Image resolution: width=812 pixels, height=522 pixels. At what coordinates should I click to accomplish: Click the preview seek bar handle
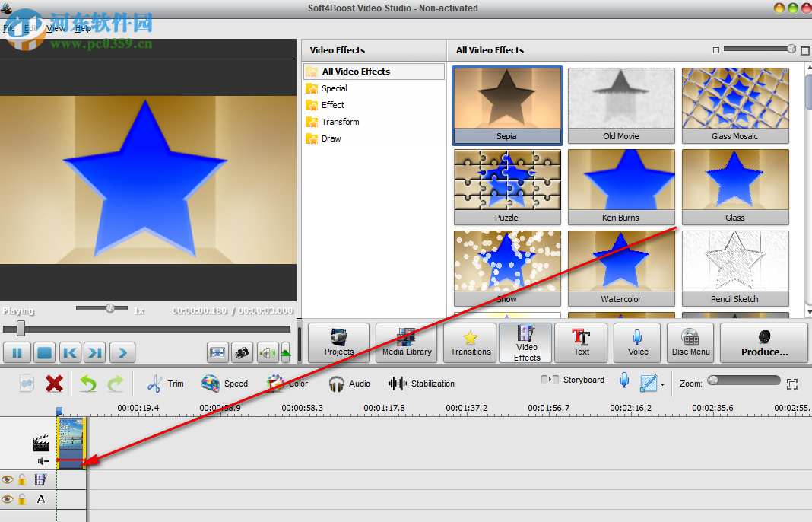pyautogui.click(x=21, y=328)
